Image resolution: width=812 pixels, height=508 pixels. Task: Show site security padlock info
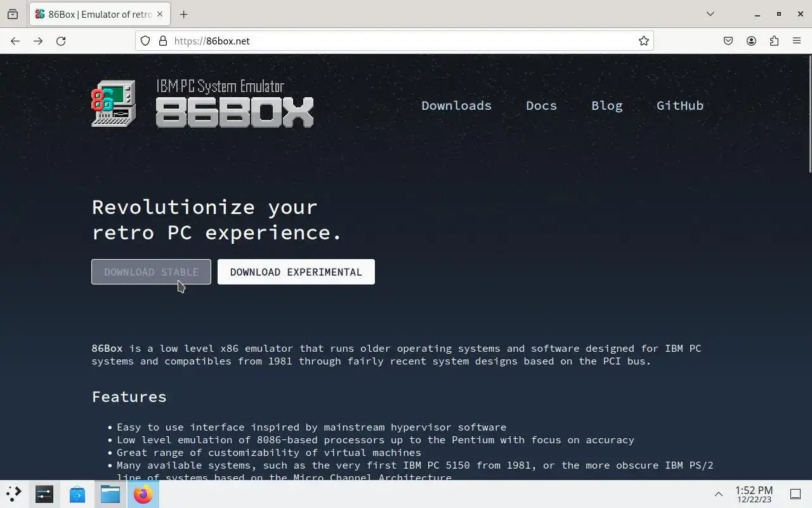click(163, 41)
